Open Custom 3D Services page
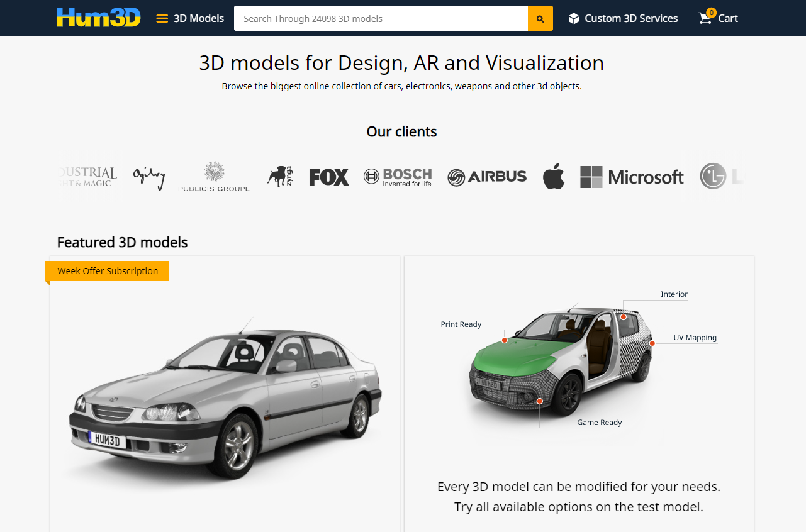Image resolution: width=806 pixels, height=532 pixels. [623, 18]
